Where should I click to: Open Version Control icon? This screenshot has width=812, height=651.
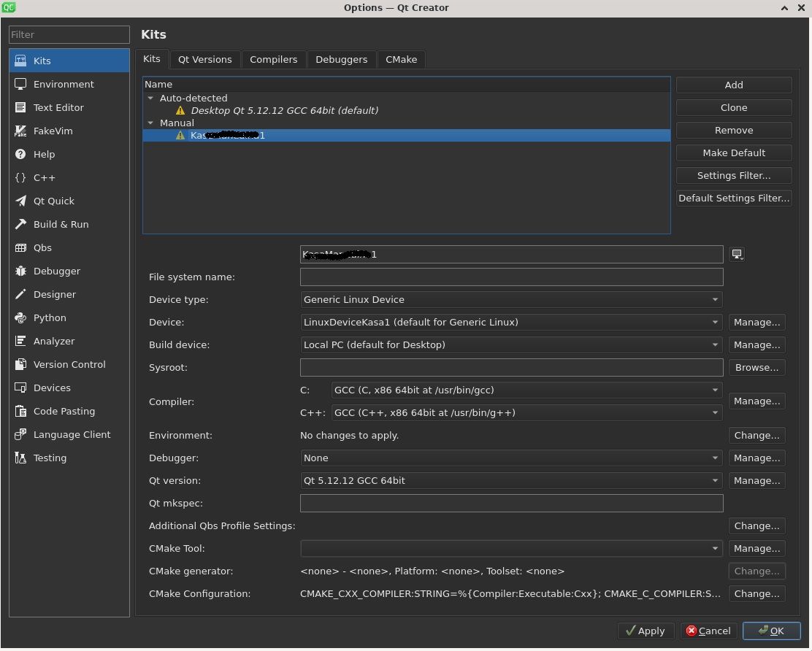point(20,364)
